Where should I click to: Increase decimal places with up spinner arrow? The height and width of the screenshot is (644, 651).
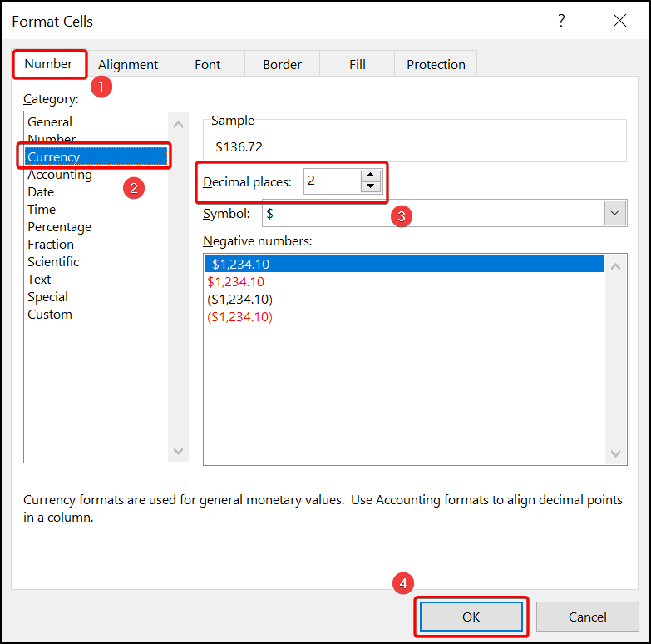(371, 176)
